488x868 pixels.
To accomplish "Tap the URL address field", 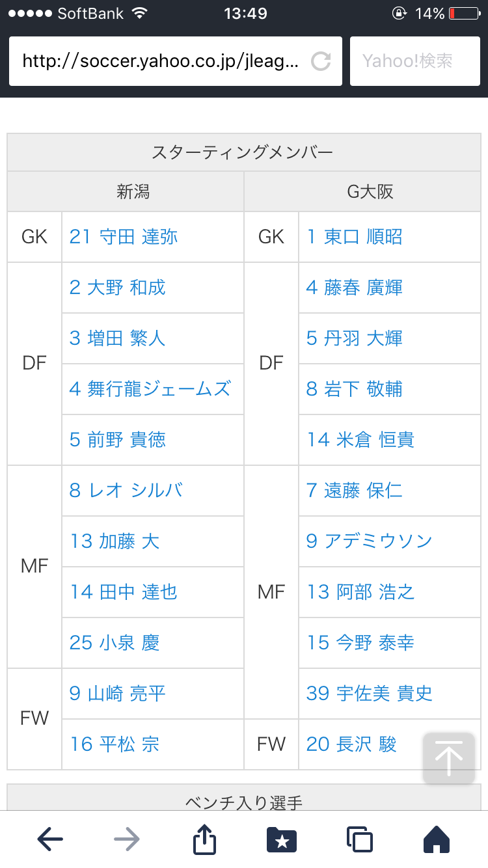I will pos(161,61).
